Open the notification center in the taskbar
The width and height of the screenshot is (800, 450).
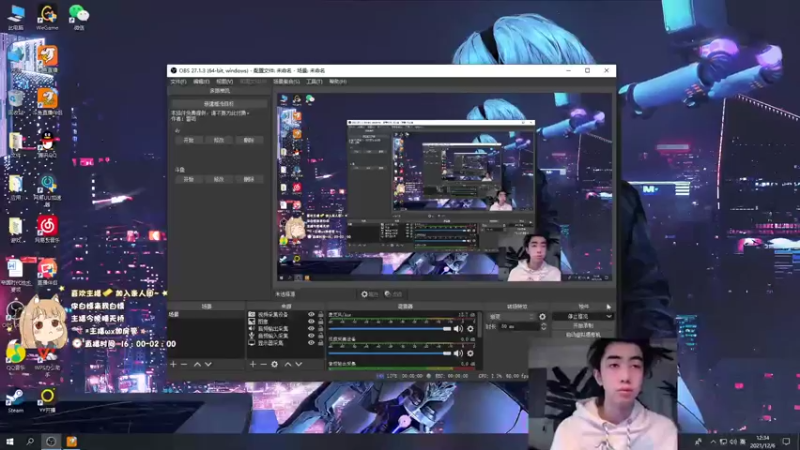pos(786,442)
